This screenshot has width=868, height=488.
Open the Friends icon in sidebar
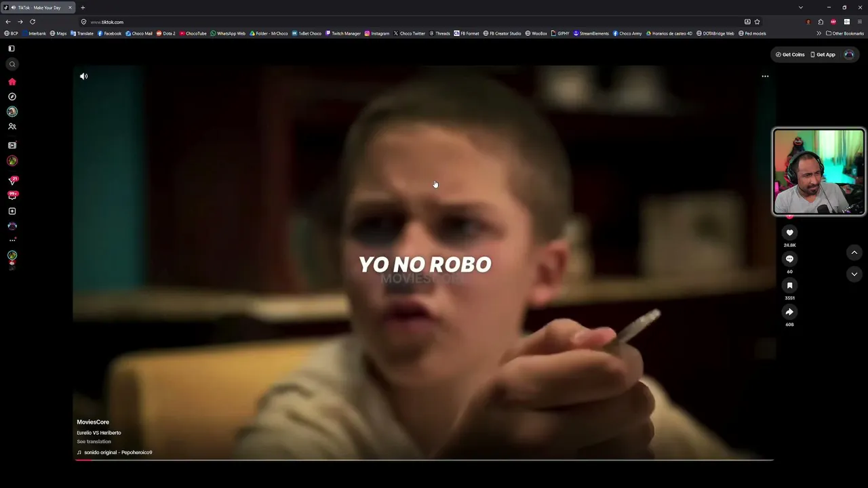[12, 127]
